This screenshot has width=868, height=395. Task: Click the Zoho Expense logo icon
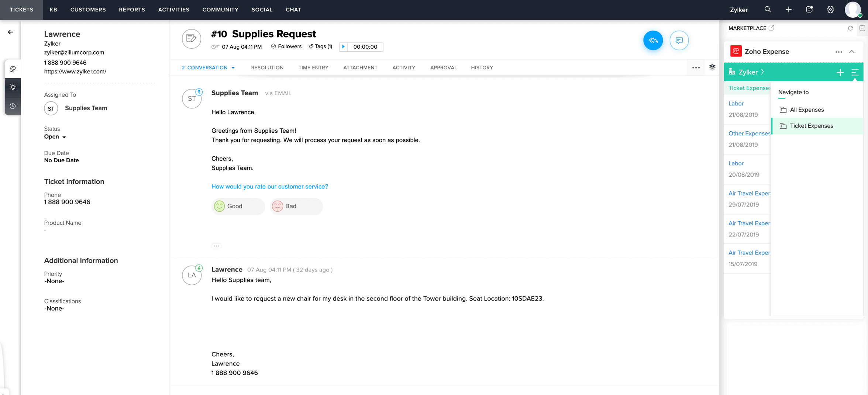[x=736, y=51]
